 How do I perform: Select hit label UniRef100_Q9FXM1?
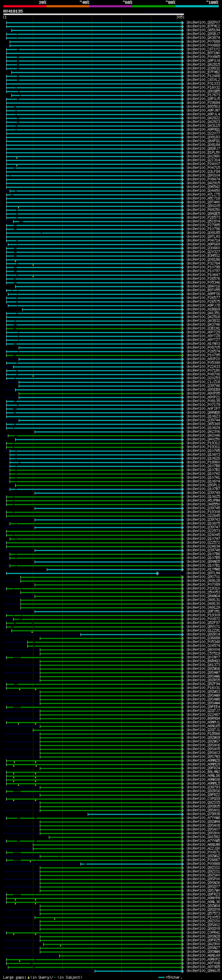click(203, 612)
